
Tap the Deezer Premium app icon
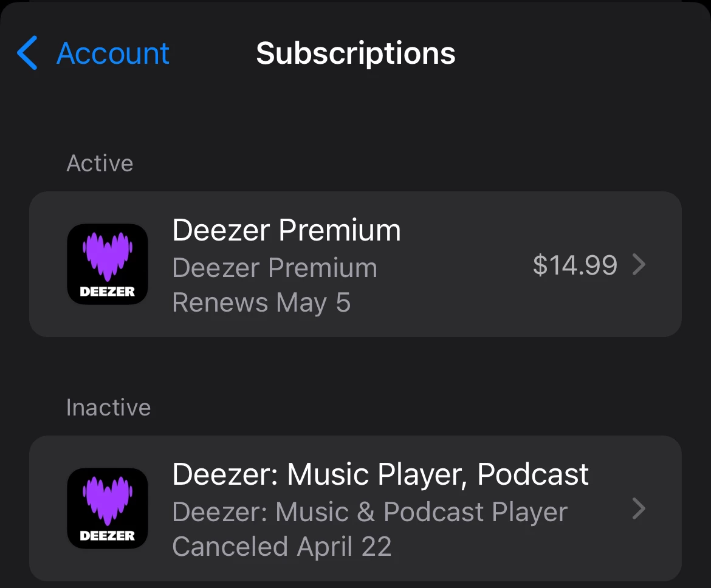coord(108,264)
